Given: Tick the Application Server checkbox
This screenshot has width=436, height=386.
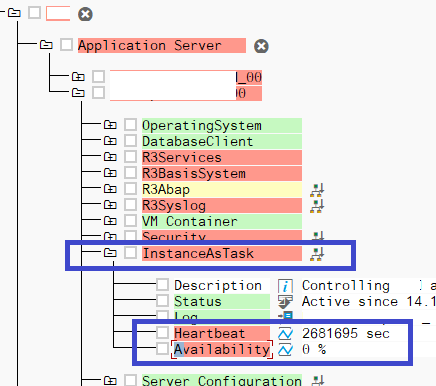Looking at the screenshot, I should tap(66, 45).
